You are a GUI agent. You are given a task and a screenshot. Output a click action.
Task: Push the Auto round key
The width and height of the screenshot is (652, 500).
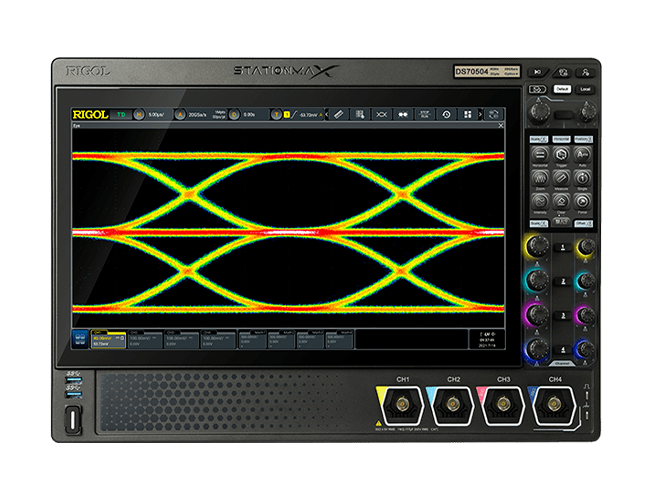pyautogui.click(x=582, y=155)
